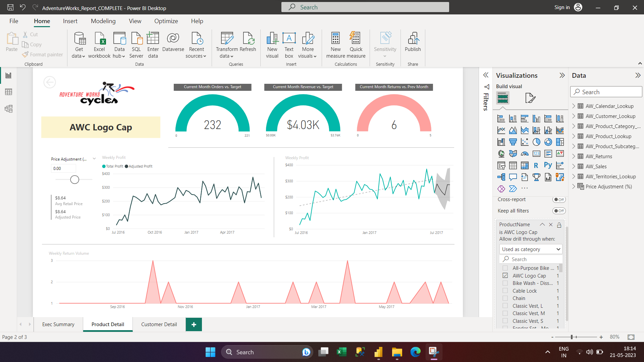Expand AW_Sales table

click(574, 166)
